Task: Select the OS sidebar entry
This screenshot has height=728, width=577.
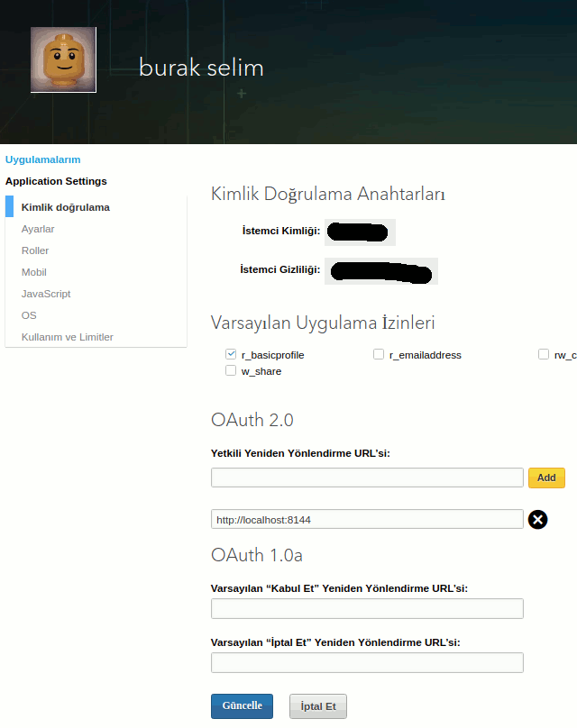Action: [29, 315]
